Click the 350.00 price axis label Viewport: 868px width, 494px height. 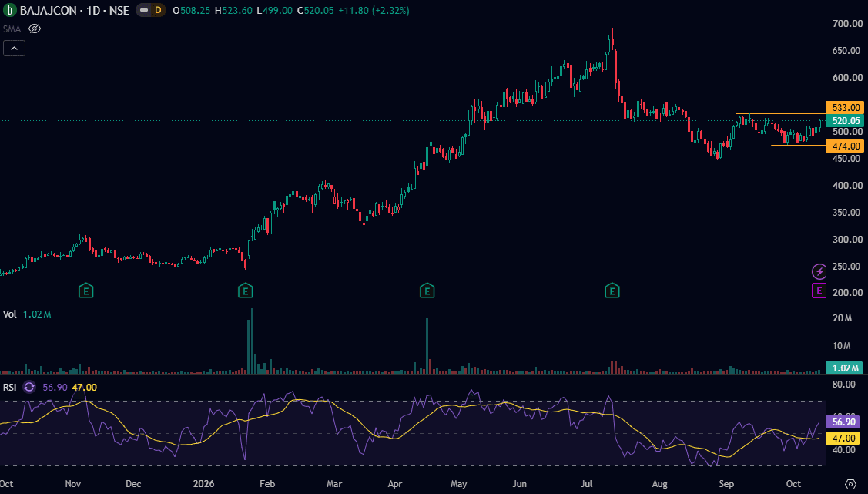[847, 213]
